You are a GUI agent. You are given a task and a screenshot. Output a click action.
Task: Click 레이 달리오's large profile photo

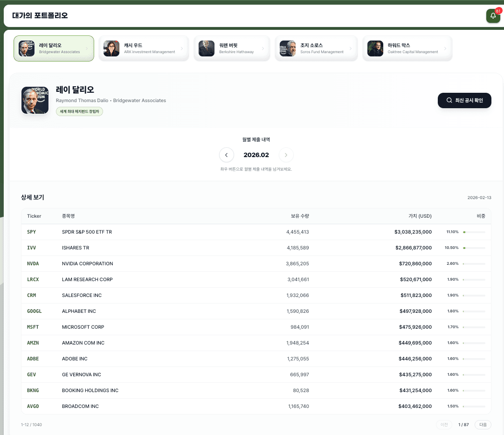pyautogui.click(x=35, y=100)
